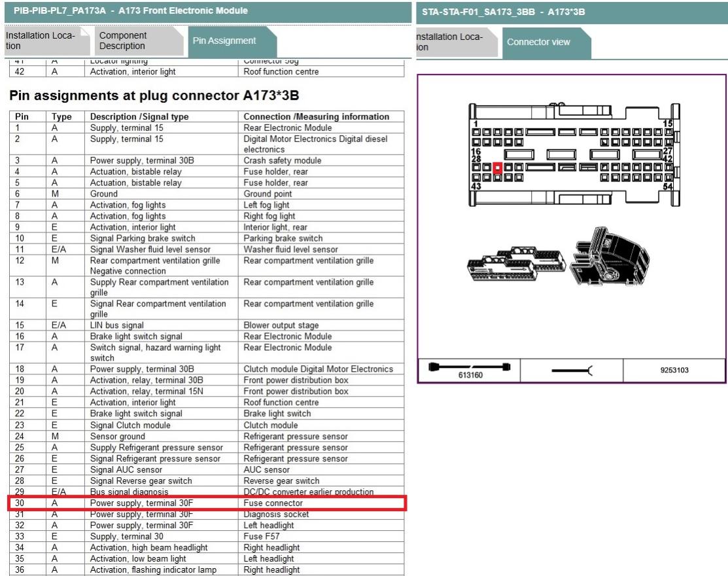Click the red highlighted pin in connector diagram
This screenshot has width=728, height=576.
497,168
